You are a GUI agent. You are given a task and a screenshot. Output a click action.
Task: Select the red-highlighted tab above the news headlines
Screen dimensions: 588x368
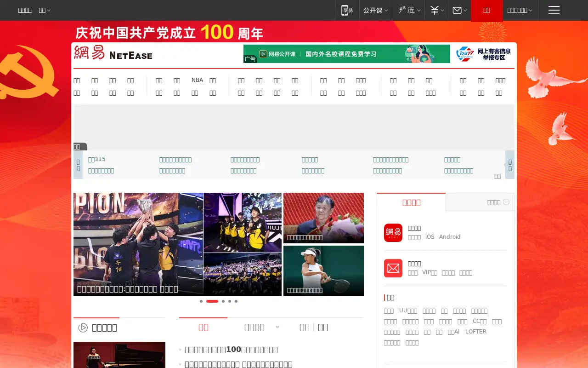coord(204,327)
